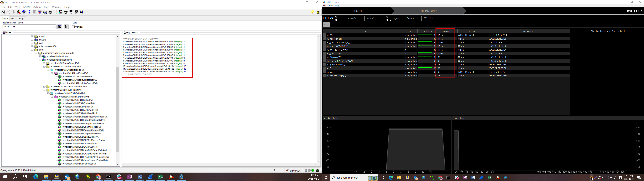
Task: Switch to the Ping tab
Action: [x=21, y=18]
